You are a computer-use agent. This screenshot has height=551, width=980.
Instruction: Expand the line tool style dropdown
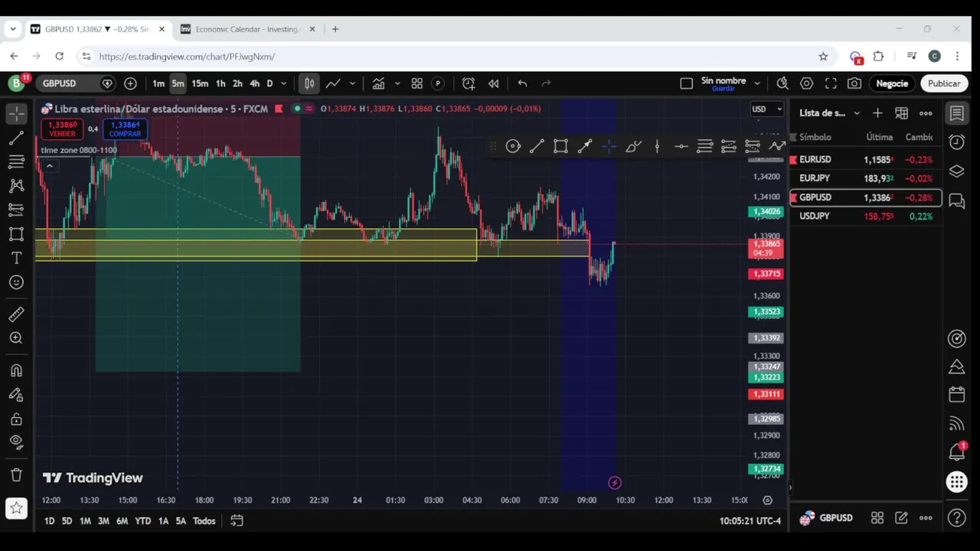coord(352,83)
